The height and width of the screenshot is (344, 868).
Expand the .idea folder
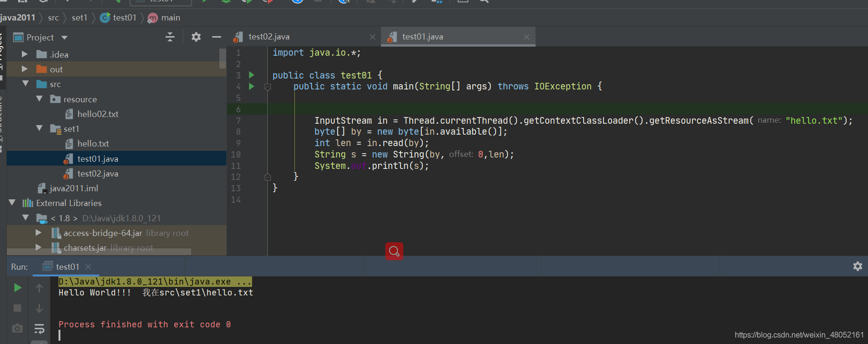[x=25, y=54]
